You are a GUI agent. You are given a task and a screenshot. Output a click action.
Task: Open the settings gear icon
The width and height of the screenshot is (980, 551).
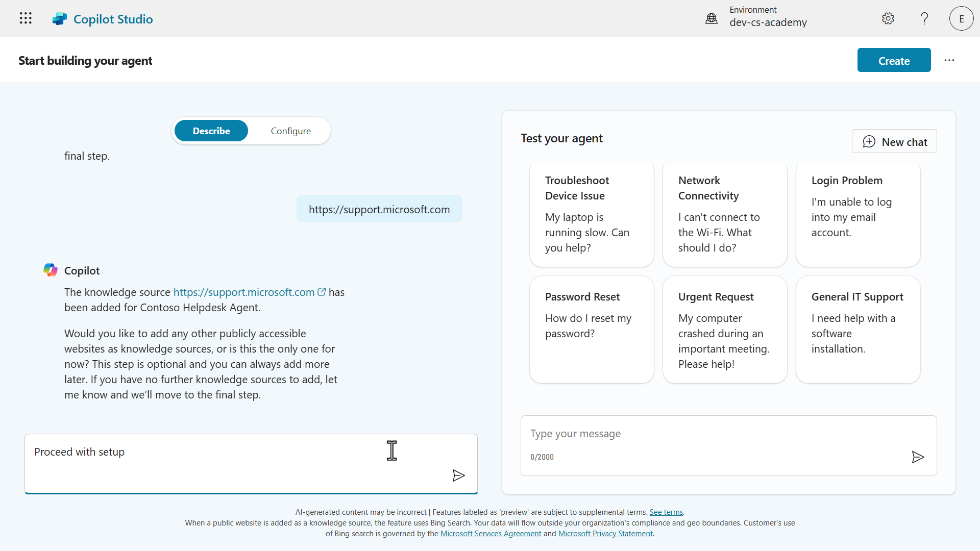point(888,19)
